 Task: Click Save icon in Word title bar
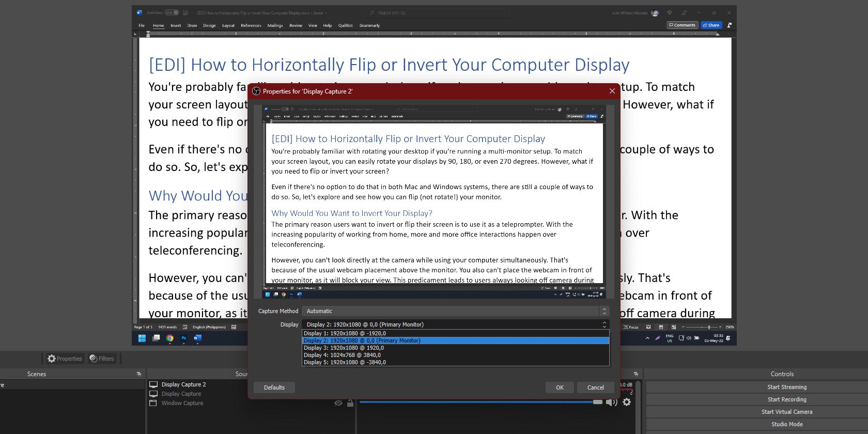[185, 12]
